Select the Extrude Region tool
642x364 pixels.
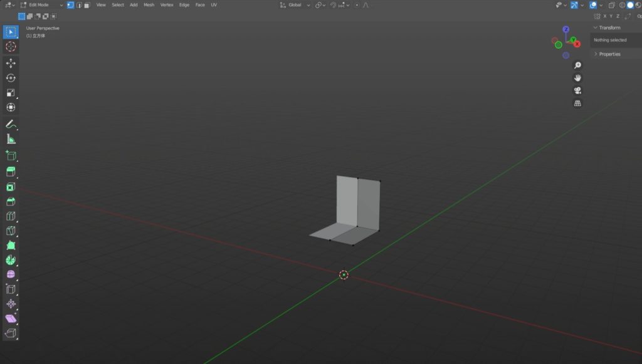click(11, 172)
